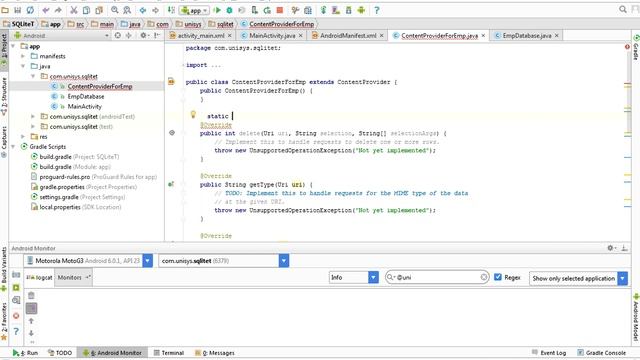The width and height of the screenshot is (640, 360).
Task: Click the Copy icon in toolbar
Action: (x=86, y=10)
